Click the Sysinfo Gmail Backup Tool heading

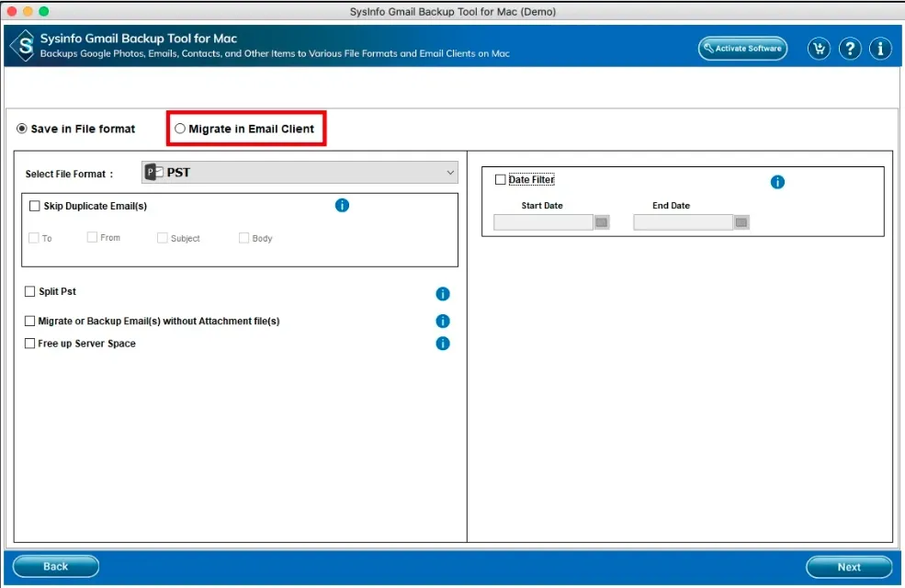click(139, 39)
